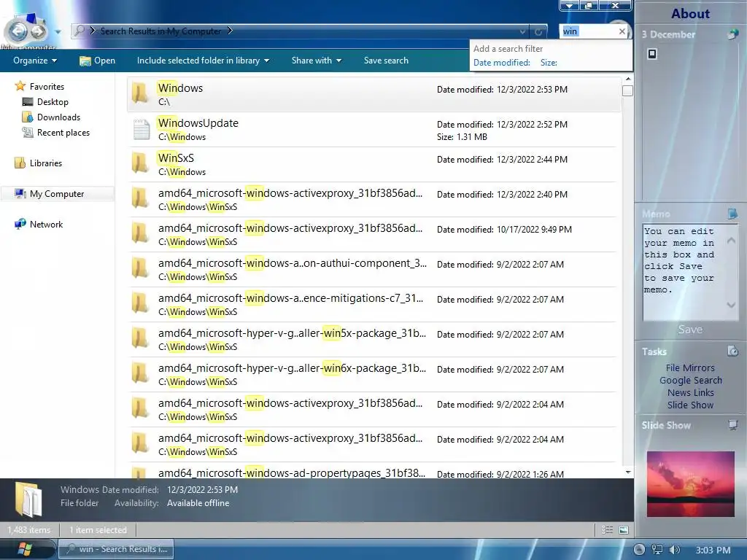Click the folder icon of the win6x-package result
747x560 pixels.
point(141,374)
